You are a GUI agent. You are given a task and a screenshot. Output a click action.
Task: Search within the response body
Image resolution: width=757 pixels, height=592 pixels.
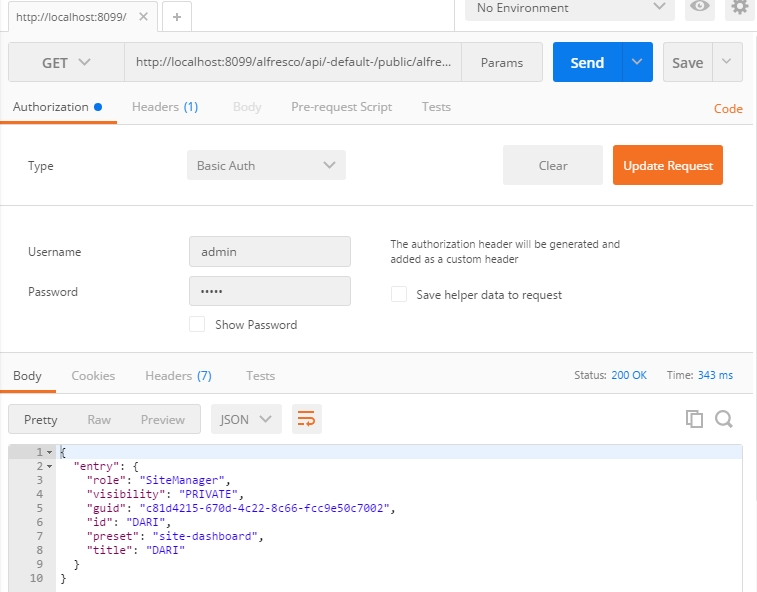724,419
